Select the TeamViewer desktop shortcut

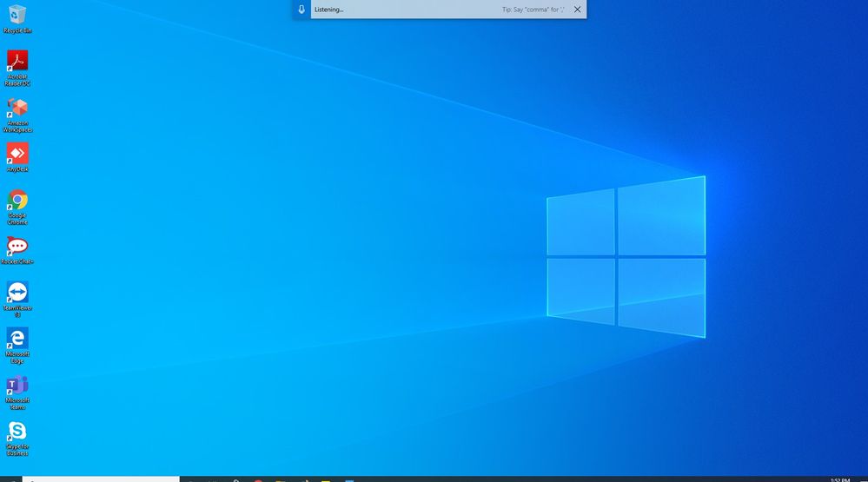tap(17, 300)
